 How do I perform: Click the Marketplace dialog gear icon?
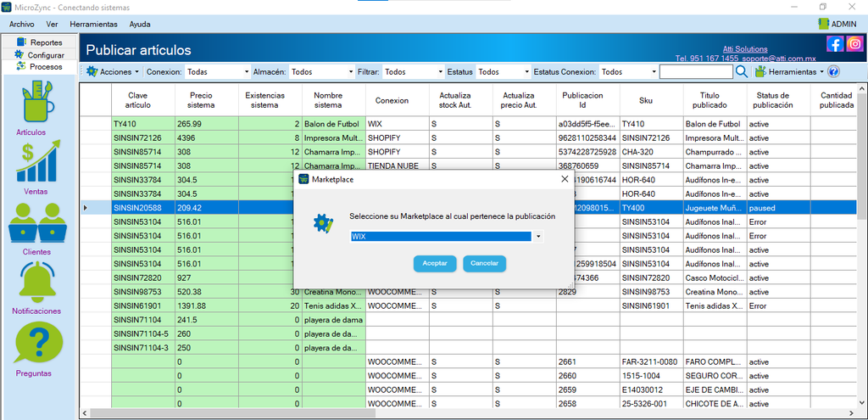[323, 223]
